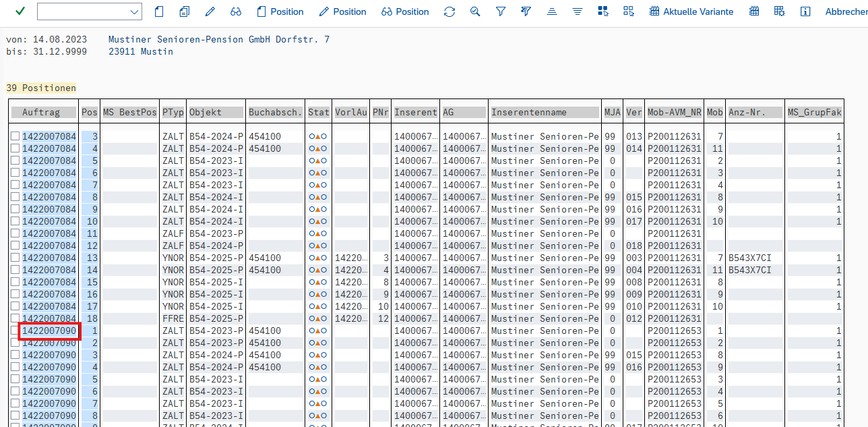This screenshot has width=868, height=427.
Task: Click the deselect all rows icon
Action: 629,11
